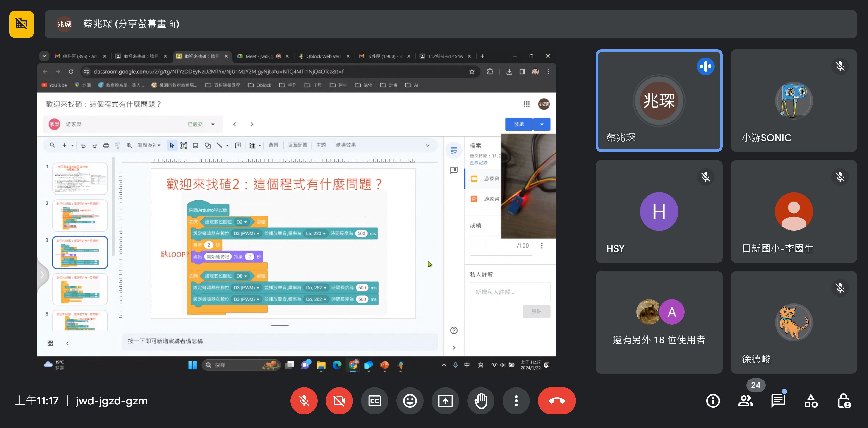Select the text box tool

tap(184, 145)
